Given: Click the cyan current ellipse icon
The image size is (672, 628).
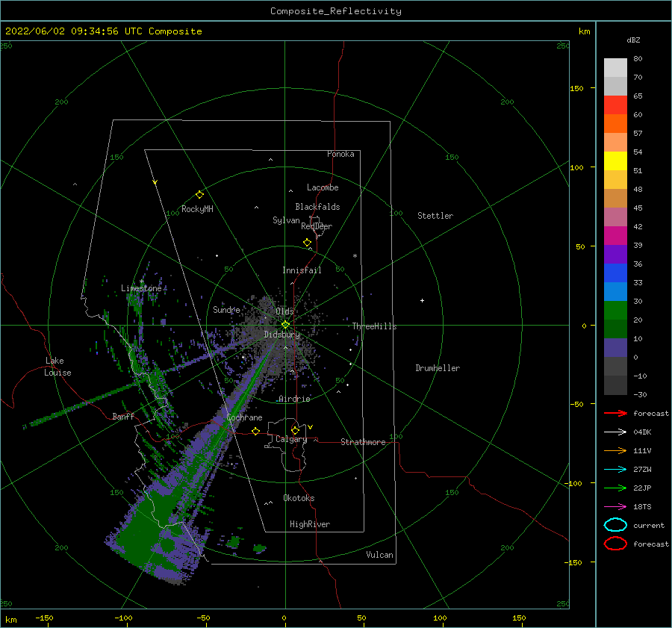Looking at the screenshot, I should click(x=615, y=525).
